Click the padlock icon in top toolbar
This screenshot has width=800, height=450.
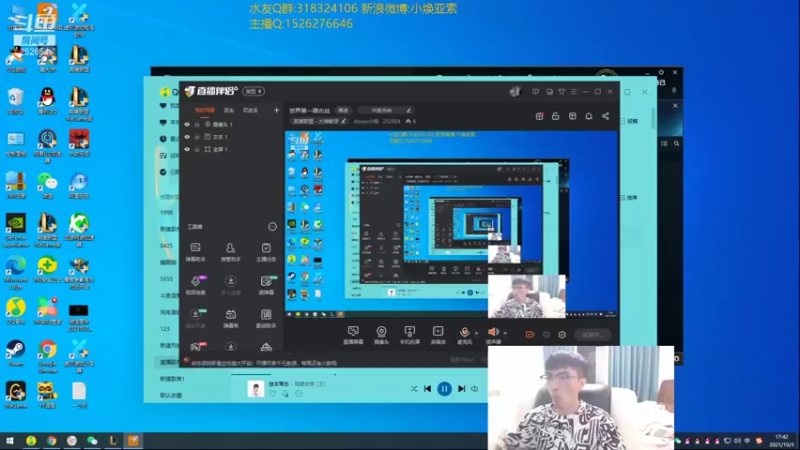[x=556, y=116]
